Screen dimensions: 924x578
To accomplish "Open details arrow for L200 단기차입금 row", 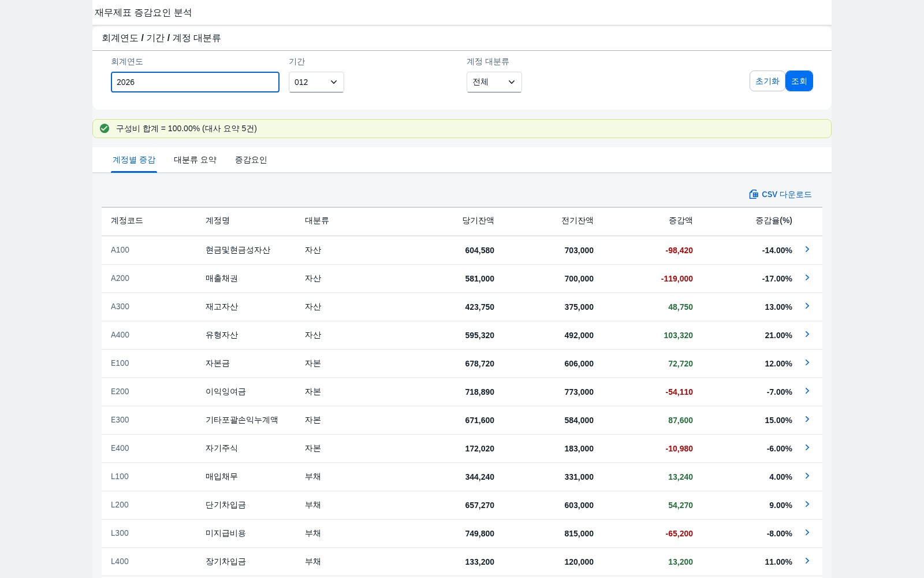I will [x=807, y=504].
